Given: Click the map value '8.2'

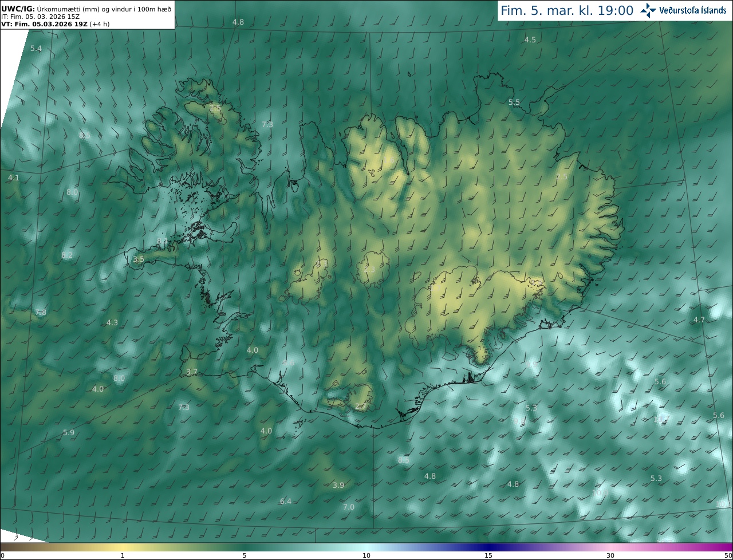Looking at the screenshot, I should [67, 255].
